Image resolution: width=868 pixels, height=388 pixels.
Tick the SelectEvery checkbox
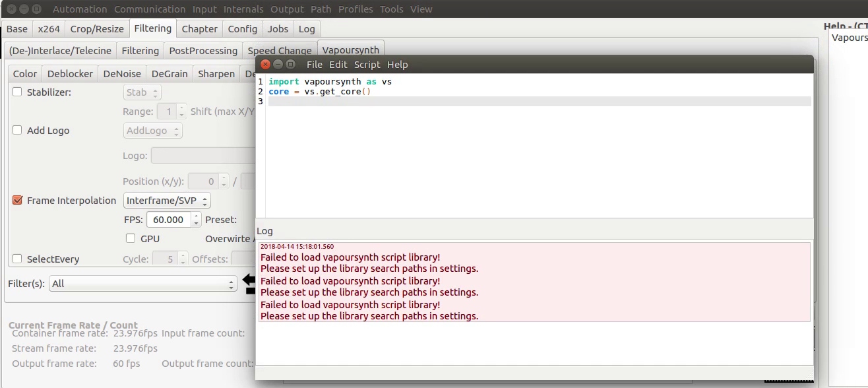click(x=18, y=259)
